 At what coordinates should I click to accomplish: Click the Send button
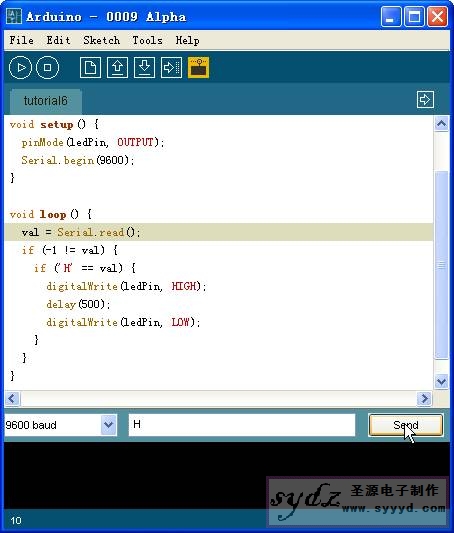(x=406, y=425)
